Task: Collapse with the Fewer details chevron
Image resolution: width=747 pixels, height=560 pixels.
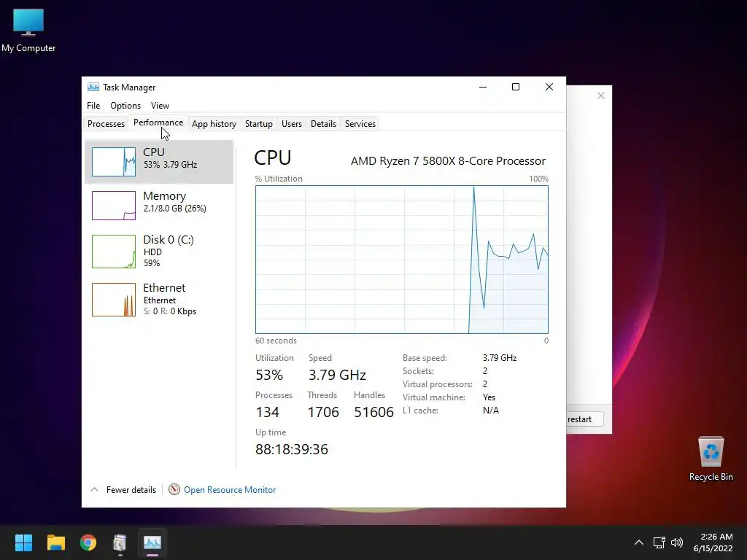Action: pyautogui.click(x=94, y=489)
